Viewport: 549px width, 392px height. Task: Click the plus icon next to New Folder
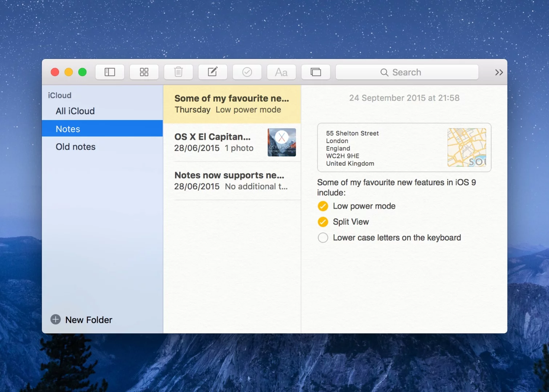55,319
